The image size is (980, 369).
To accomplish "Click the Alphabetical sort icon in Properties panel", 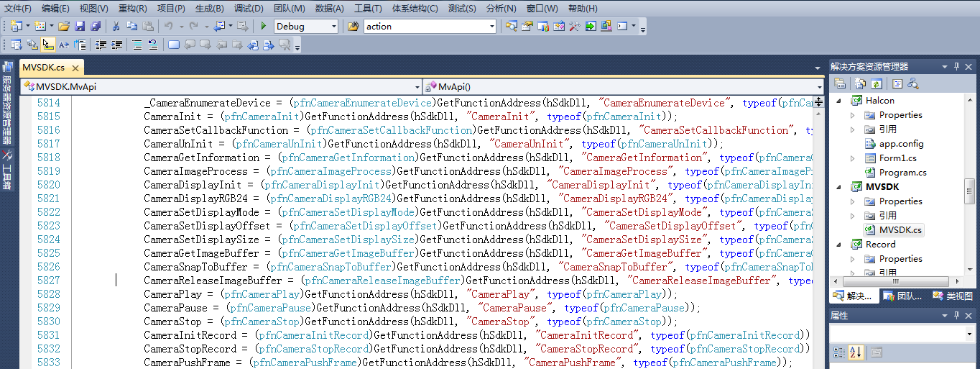I will point(855,352).
